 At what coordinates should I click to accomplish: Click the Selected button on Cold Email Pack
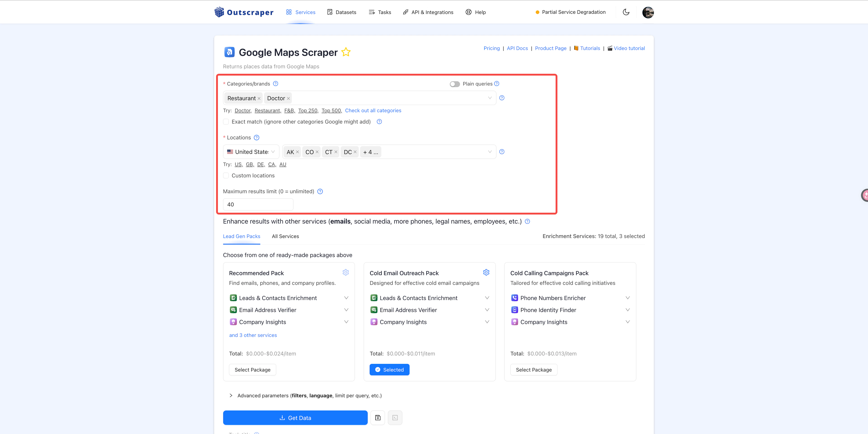click(389, 370)
